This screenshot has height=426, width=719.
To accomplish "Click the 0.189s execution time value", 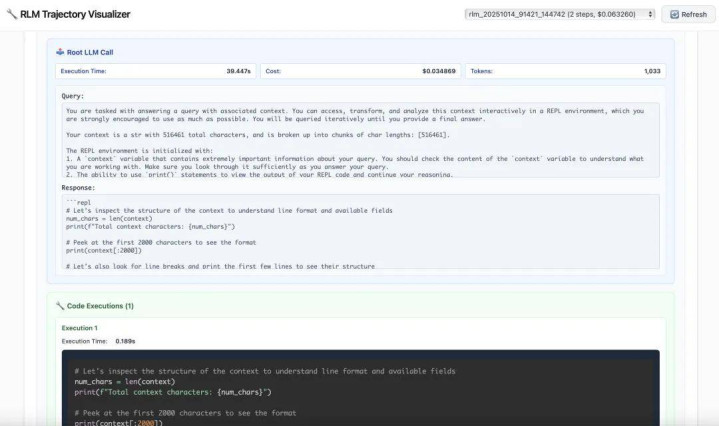I will (x=125, y=341).
